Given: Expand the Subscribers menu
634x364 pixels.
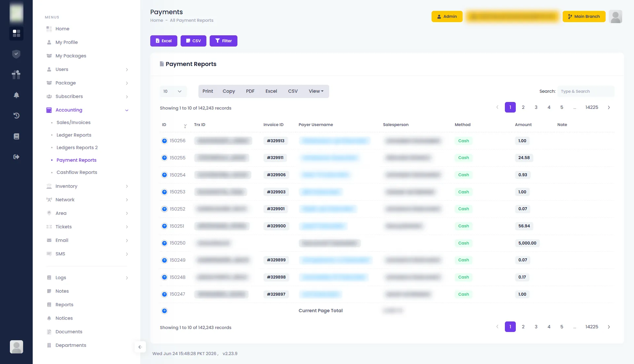Looking at the screenshot, I should coord(87,97).
